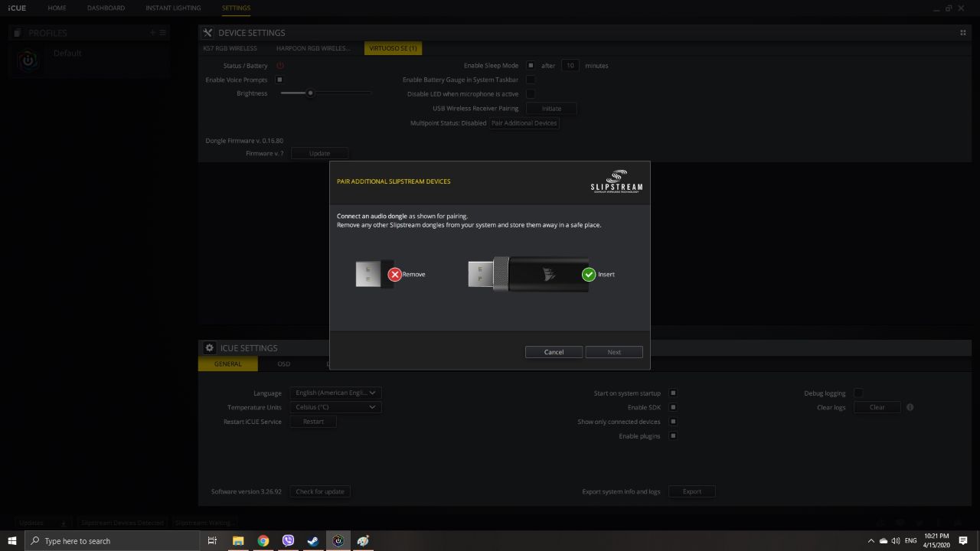
Task: Toggle Start on system startup checkbox
Action: pos(673,393)
